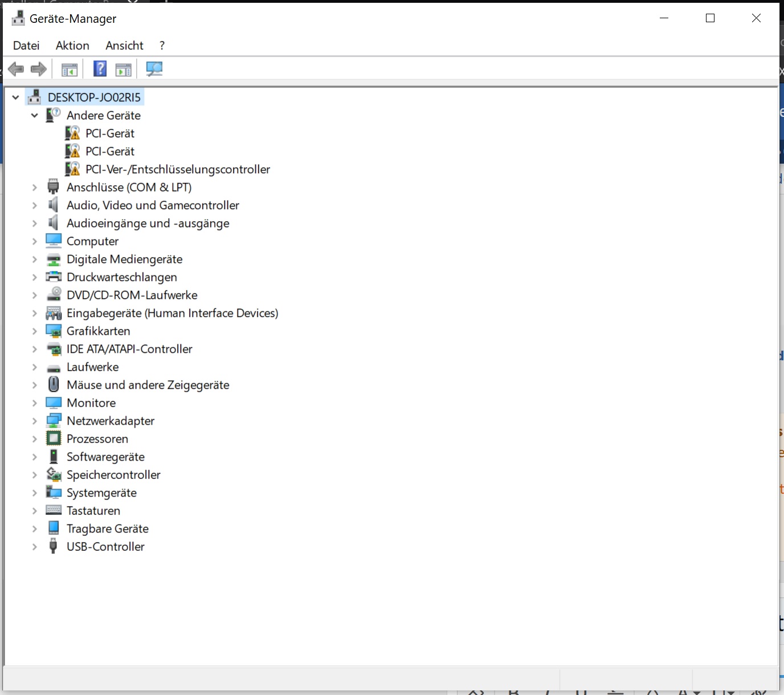This screenshot has height=695, width=784.
Task: Click the Grafikkarten display adapter icon
Action: 54,331
